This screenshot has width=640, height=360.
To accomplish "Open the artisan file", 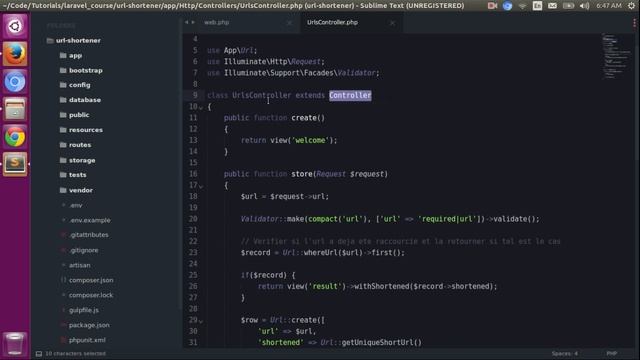I will click(80, 265).
